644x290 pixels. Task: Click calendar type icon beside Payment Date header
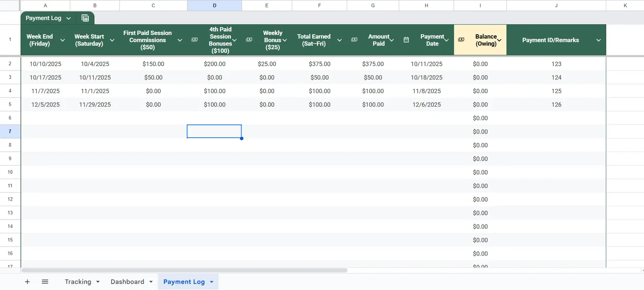click(406, 40)
